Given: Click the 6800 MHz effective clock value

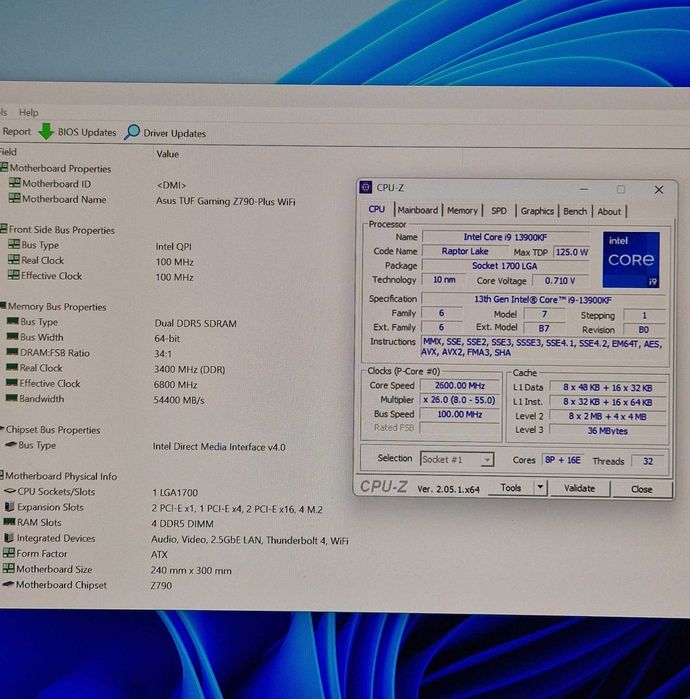Looking at the screenshot, I should point(175,384).
